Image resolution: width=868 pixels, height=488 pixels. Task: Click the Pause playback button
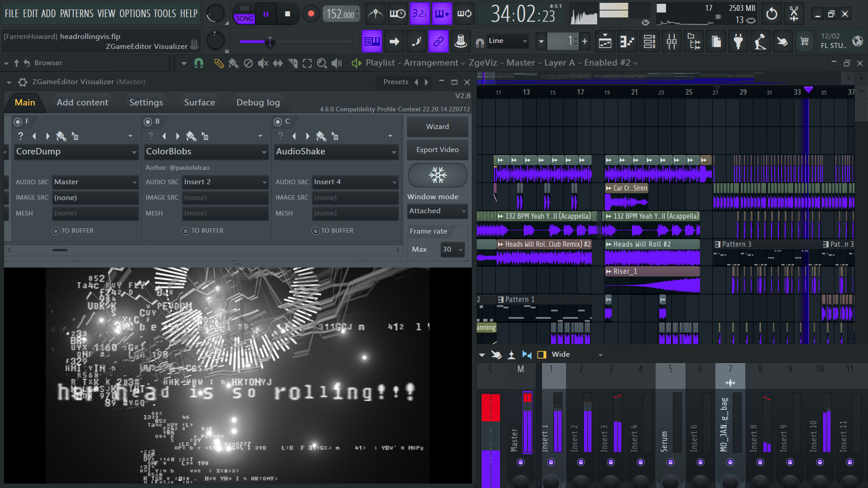tap(266, 14)
